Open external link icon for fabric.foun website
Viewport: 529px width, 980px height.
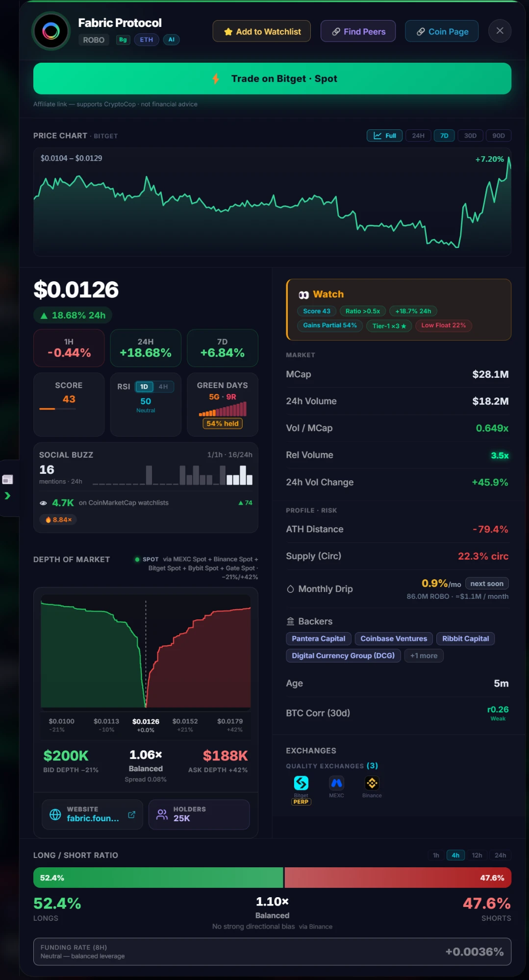(131, 814)
